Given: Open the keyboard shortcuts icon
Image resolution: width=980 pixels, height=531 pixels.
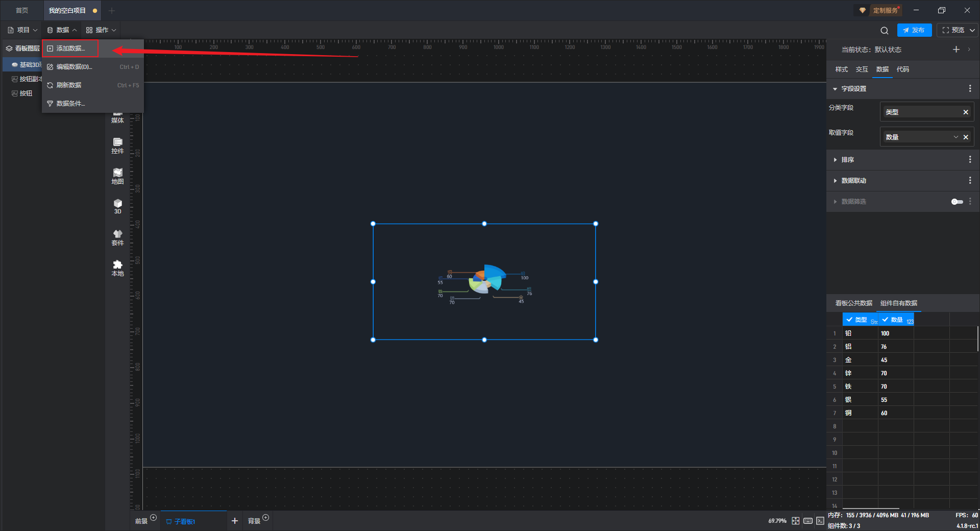Looking at the screenshot, I should point(808,521).
